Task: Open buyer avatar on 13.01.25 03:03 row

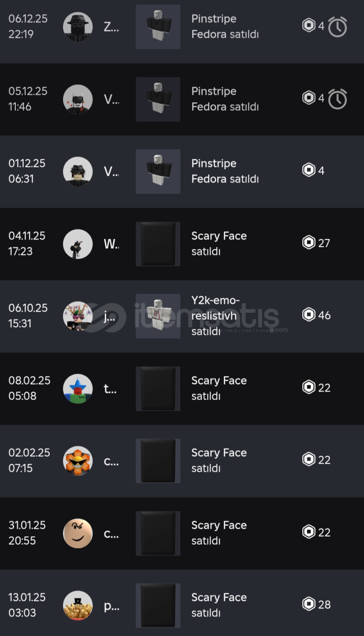Action: point(78,605)
